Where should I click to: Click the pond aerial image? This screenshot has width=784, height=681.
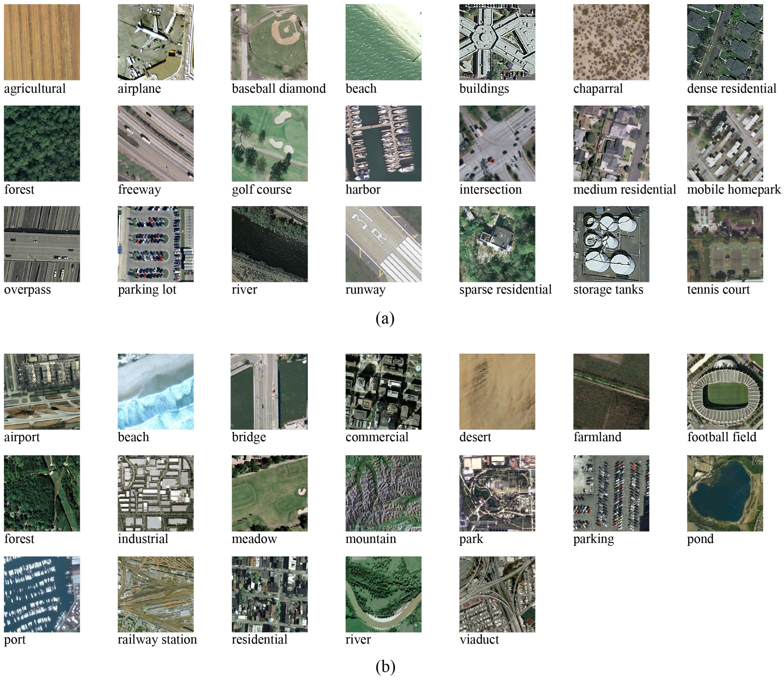coord(725,493)
